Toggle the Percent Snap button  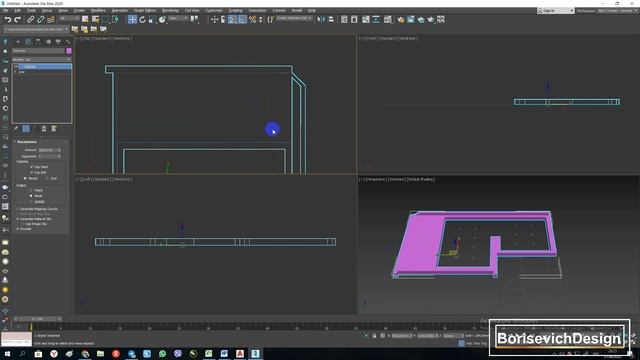[x=253, y=19]
